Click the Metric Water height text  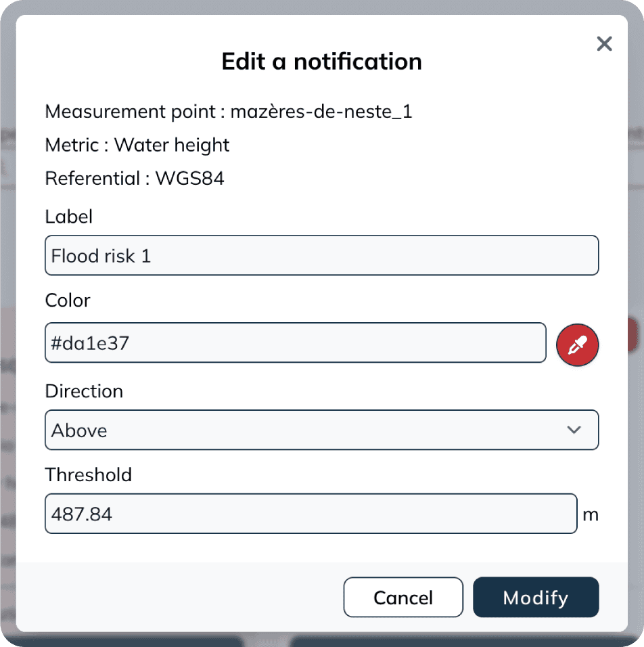click(137, 146)
